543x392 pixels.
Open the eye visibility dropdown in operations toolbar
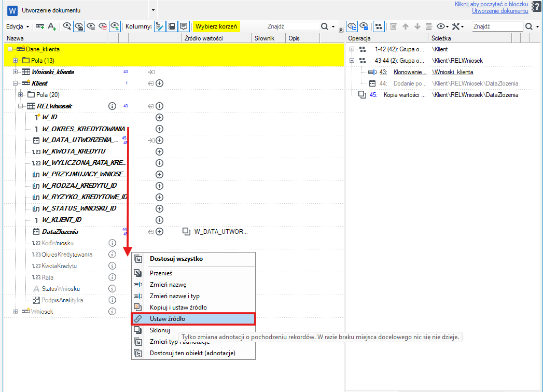click(x=442, y=26)
